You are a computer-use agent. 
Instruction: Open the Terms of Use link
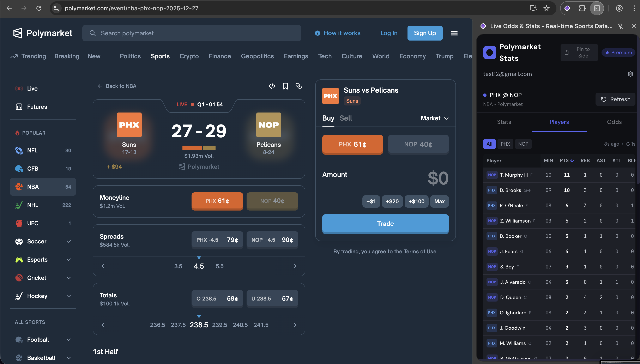420,251
